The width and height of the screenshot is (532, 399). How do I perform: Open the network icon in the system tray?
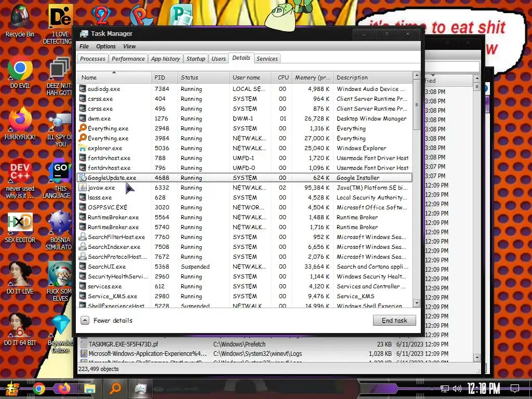pos(445,389)
